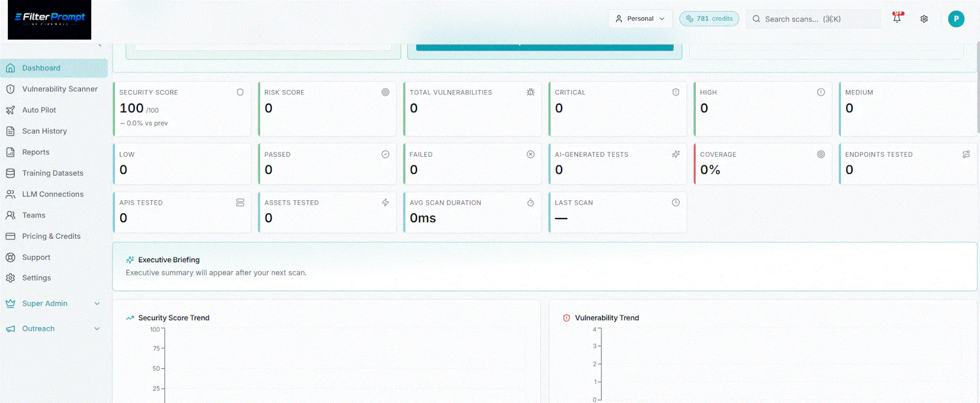This screenshot has width=980, height=403.
Task: Click the Total Vulnerabilities bug icon
Action: [x=530, y=92]
